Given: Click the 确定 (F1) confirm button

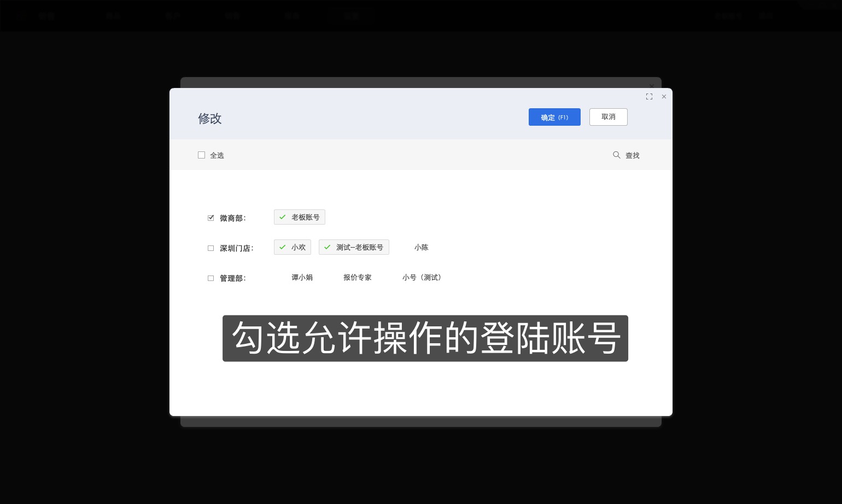Looking at the screenshot, I should click(554, 117).
